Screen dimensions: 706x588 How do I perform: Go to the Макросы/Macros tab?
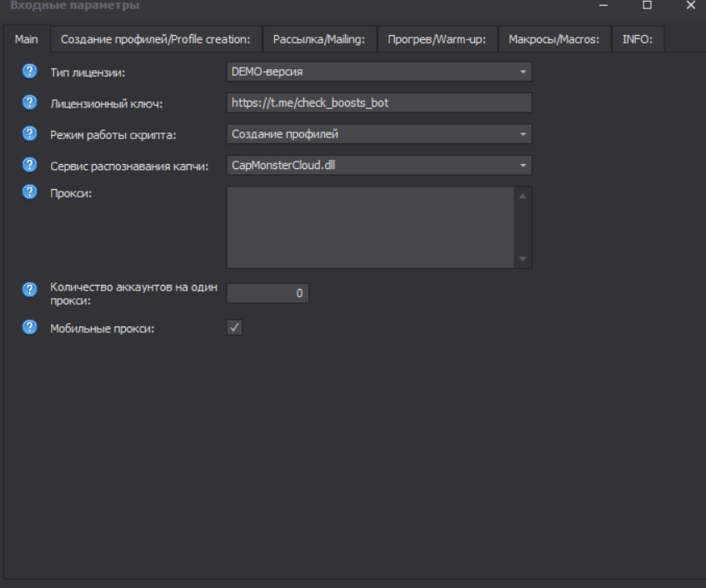tap(554, 39)
